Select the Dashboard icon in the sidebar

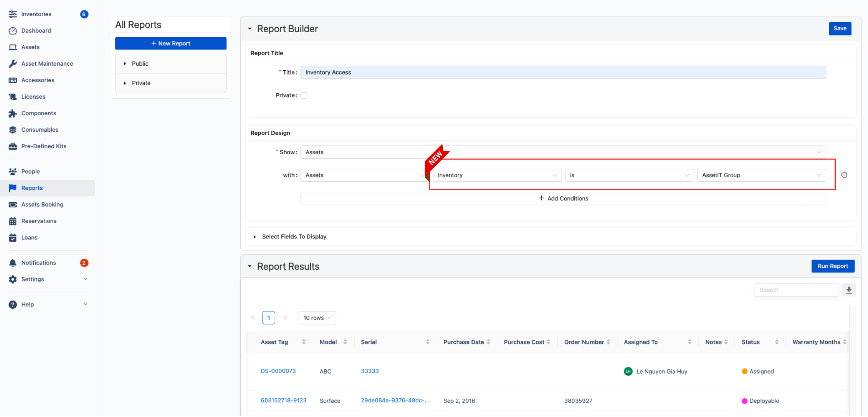coord(12,31)
